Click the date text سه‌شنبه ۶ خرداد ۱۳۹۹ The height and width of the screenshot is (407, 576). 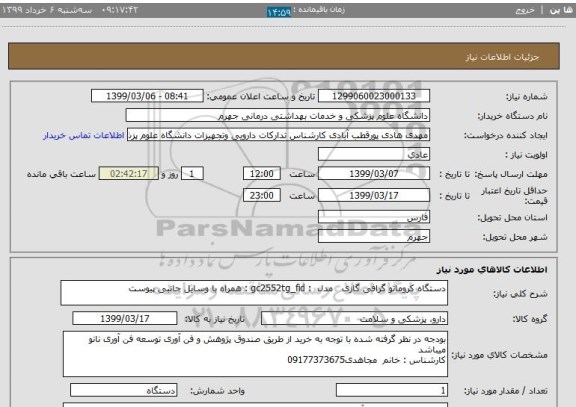47,10
